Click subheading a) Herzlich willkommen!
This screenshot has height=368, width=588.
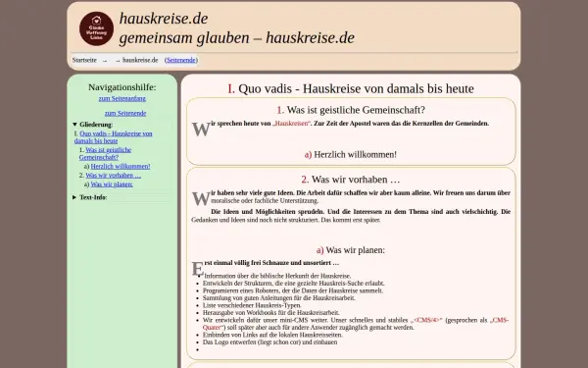point(351,154)
